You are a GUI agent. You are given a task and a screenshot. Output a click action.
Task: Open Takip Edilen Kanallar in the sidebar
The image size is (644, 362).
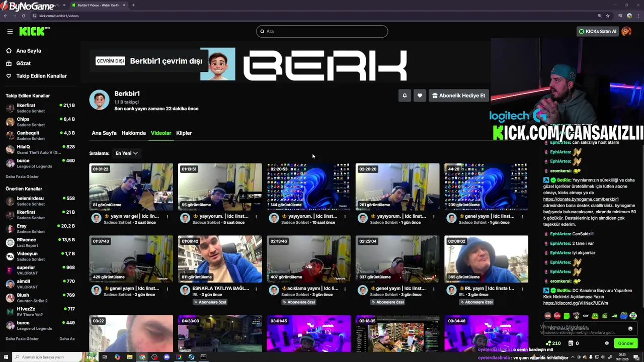click(x=41, y=76)
